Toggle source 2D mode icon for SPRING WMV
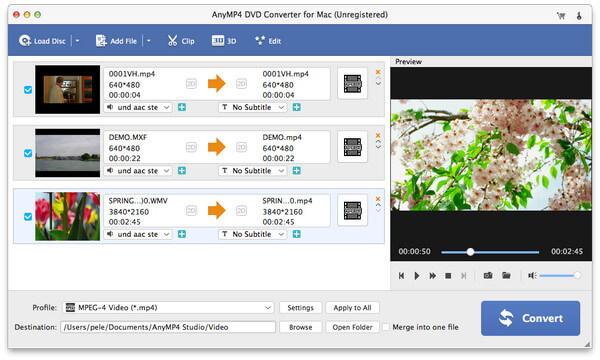The height and width of the screenshot is (360, 600). (191, 211)
